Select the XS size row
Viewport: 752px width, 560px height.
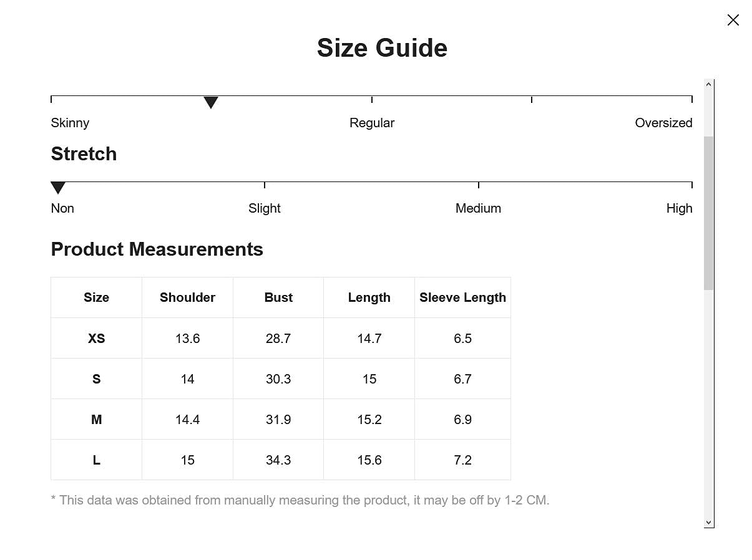[x=96, y=339]
